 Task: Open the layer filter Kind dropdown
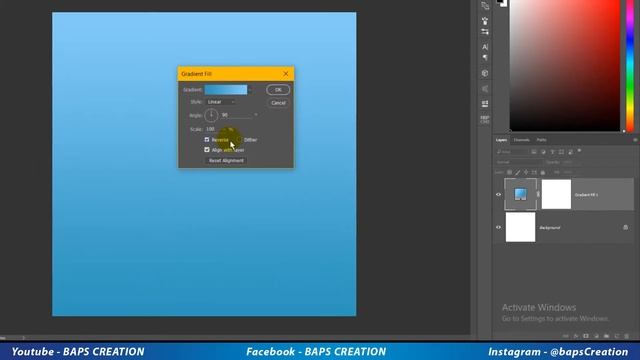[512, 152]
